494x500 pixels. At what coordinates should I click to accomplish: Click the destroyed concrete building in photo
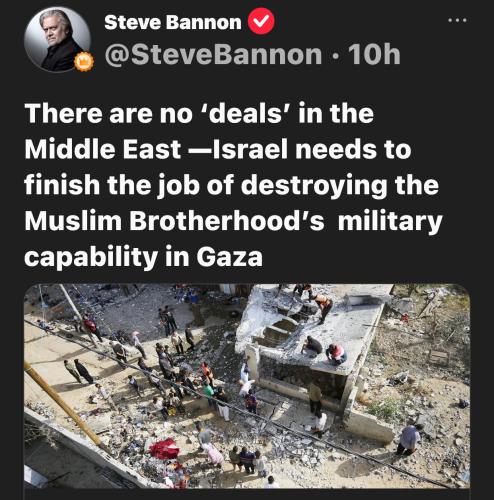coord(313,347)
